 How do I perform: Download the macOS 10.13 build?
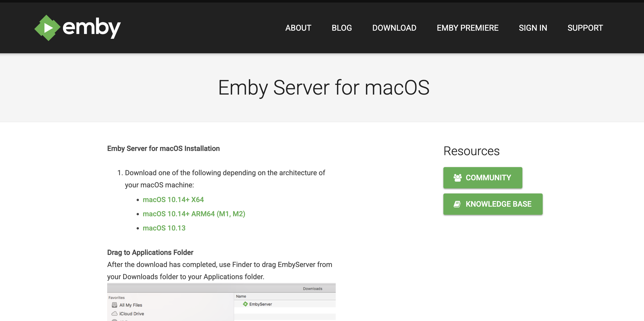[164, 228]
